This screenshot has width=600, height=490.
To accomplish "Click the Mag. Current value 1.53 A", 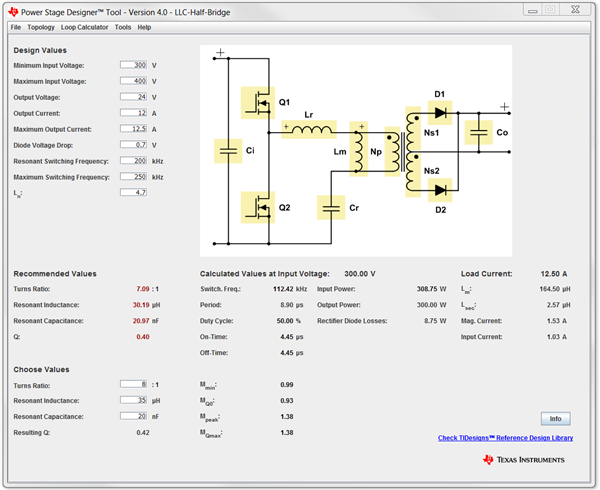I will (557, 321).
